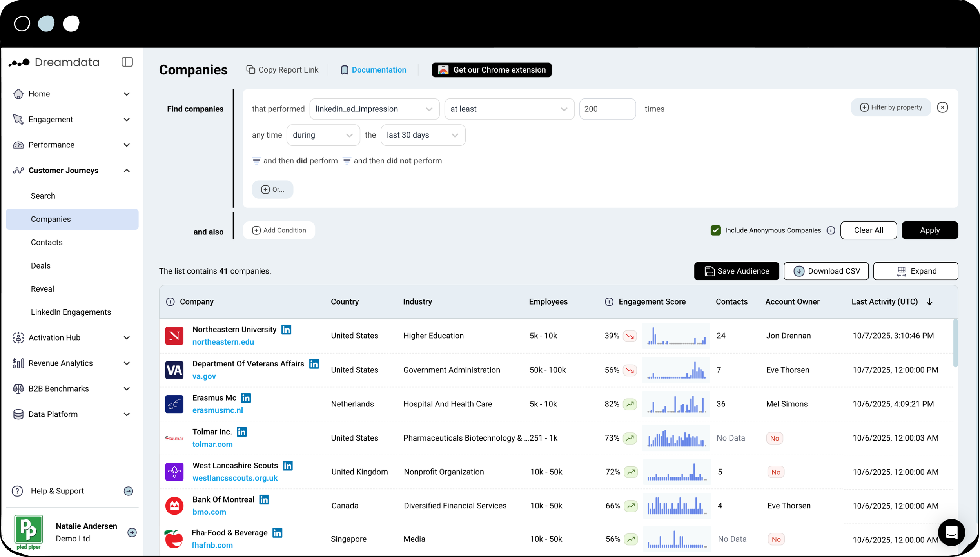Open the 'last 30 days' period dropdown
Image resolution: width=980 pixels, height=557 pixels.
pyautogui.click(x=423, y=135)
